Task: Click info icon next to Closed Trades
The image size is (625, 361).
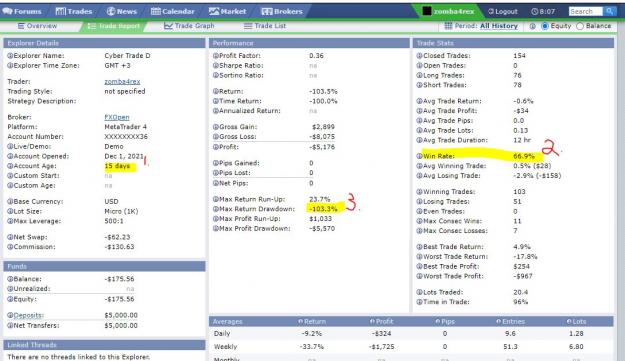Action: (419, 56)
